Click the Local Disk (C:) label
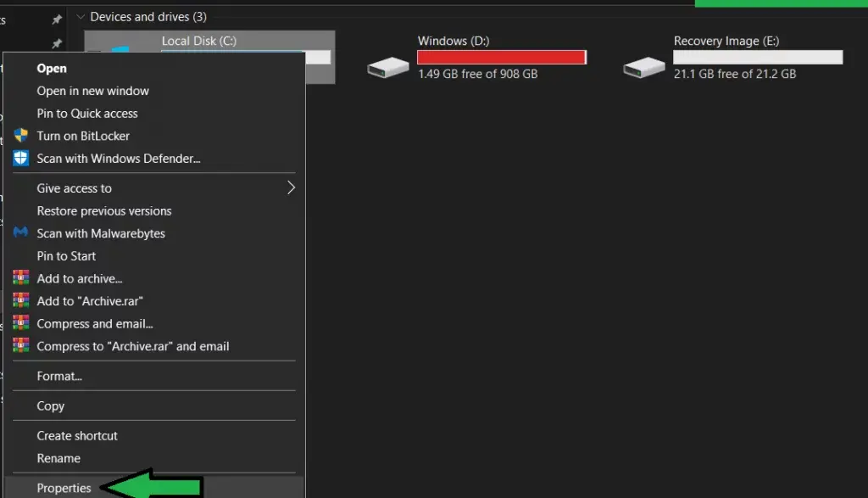The width and height of the screenshot is (868, 498). point(198,41)
